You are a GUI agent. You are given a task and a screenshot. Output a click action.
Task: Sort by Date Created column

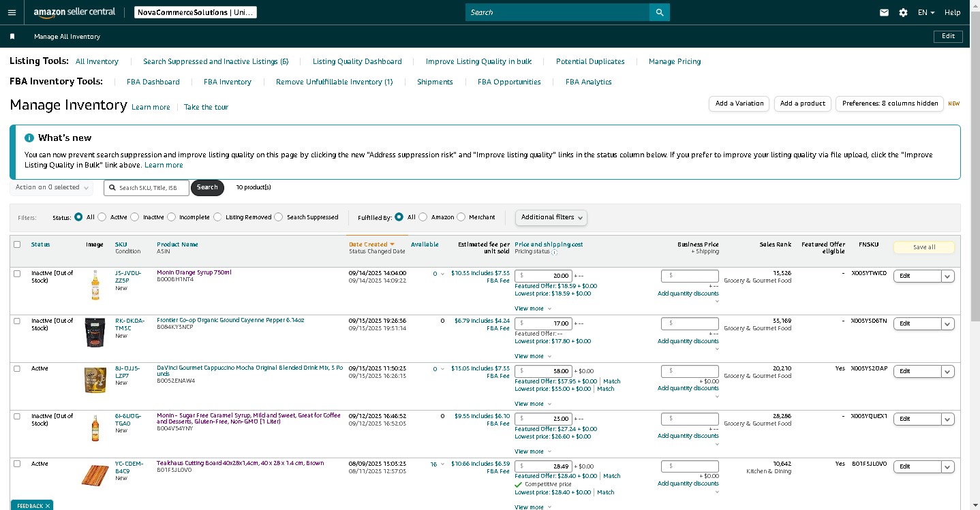372,244
